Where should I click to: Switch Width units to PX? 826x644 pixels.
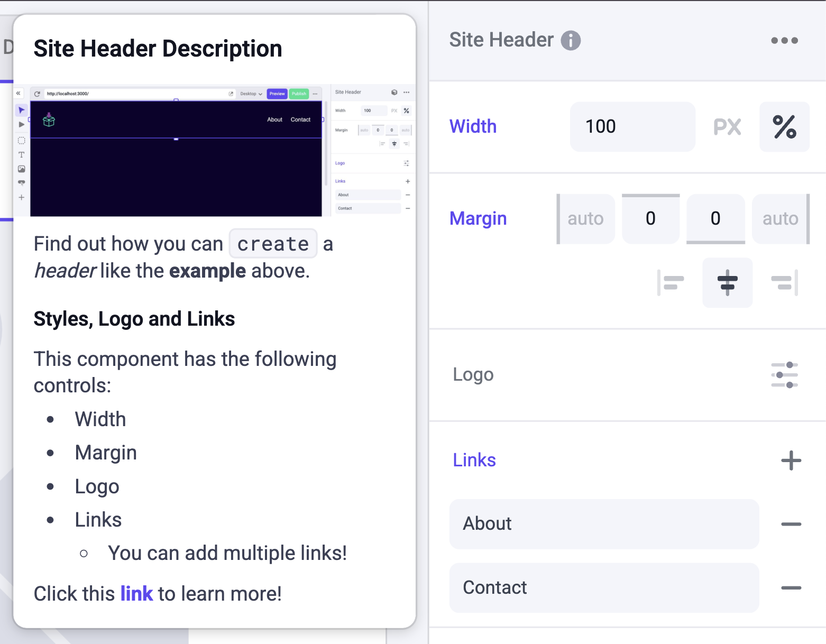(x=727, y=126)
